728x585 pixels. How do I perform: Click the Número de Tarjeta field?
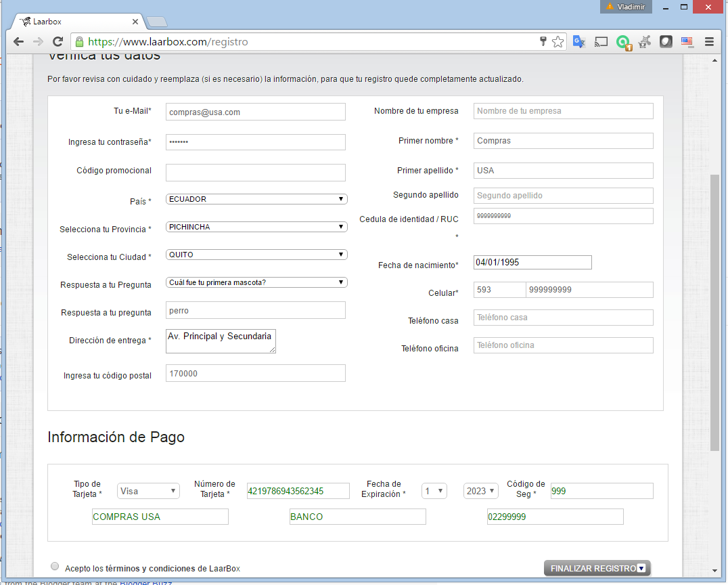point(298,491)
